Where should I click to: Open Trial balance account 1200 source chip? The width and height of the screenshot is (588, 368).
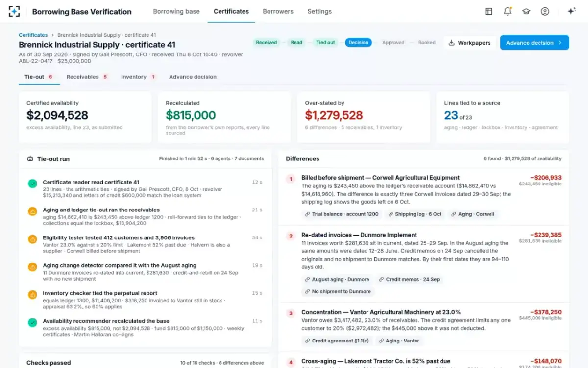(342, 214)
